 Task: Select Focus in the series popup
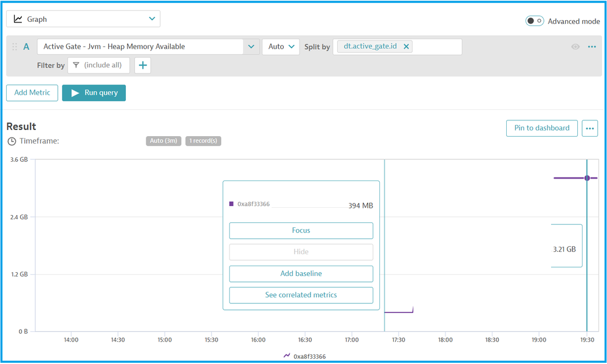coord(301,231)
